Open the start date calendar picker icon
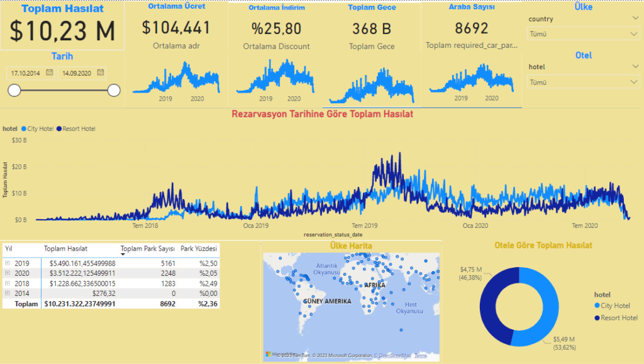 click(x=49, y=73)
